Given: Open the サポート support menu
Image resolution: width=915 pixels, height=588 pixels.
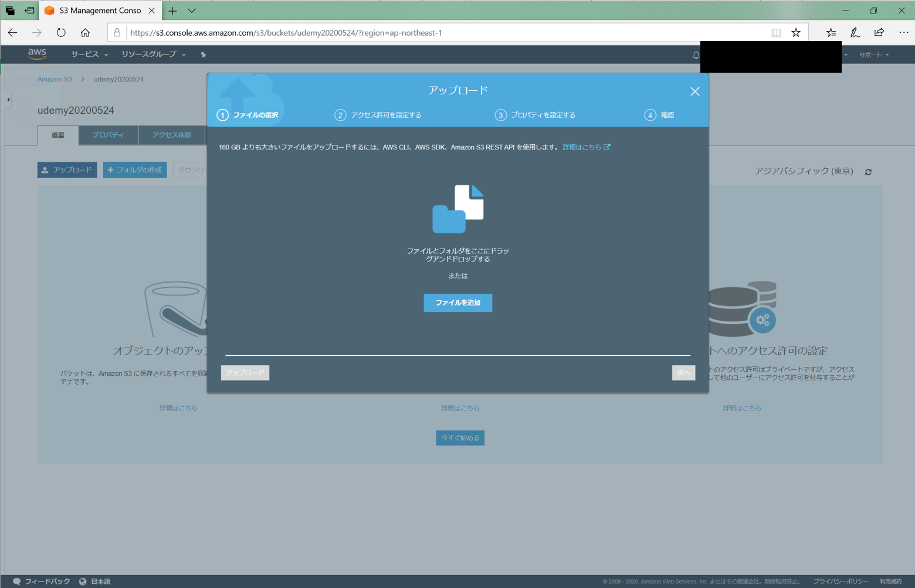Looking at the screenshot, I should pos(874,55).
